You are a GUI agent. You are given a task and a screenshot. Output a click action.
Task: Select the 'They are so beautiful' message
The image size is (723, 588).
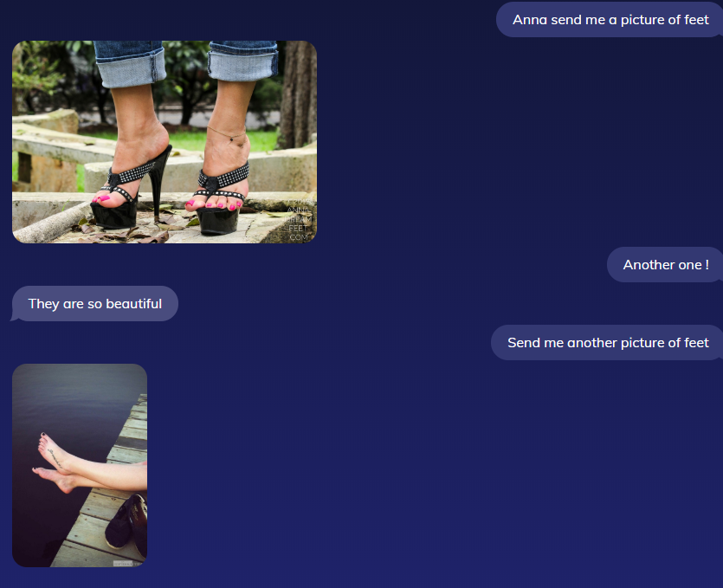[x=94, y=303]
